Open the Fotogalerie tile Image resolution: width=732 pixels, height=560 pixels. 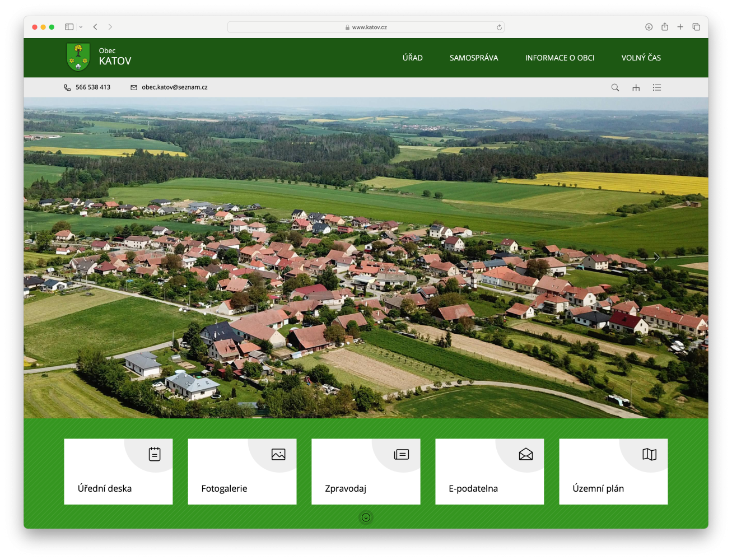tap(242, 472)
